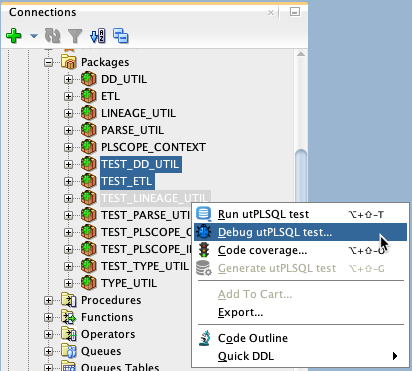Expand the Queues folder

pyautogui.click(x=49, y=351)
